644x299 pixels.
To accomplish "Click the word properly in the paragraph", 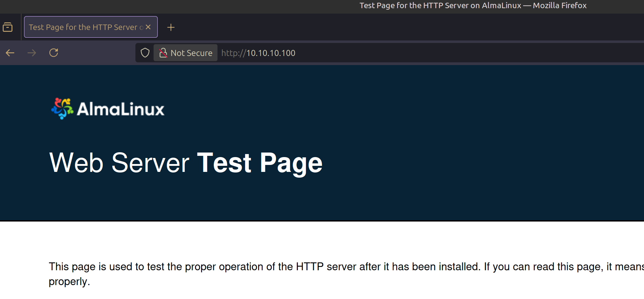I will point(68,281).
